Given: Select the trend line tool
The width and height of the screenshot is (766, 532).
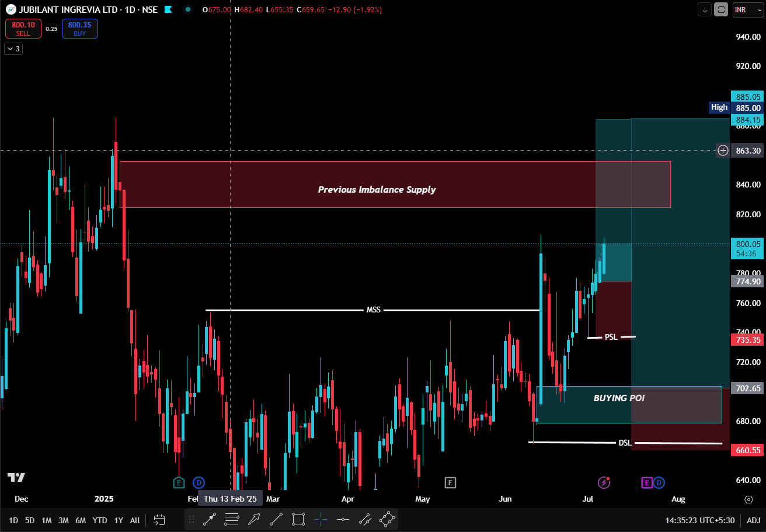Looking at the screenshot, I should [x=276, y=519].
